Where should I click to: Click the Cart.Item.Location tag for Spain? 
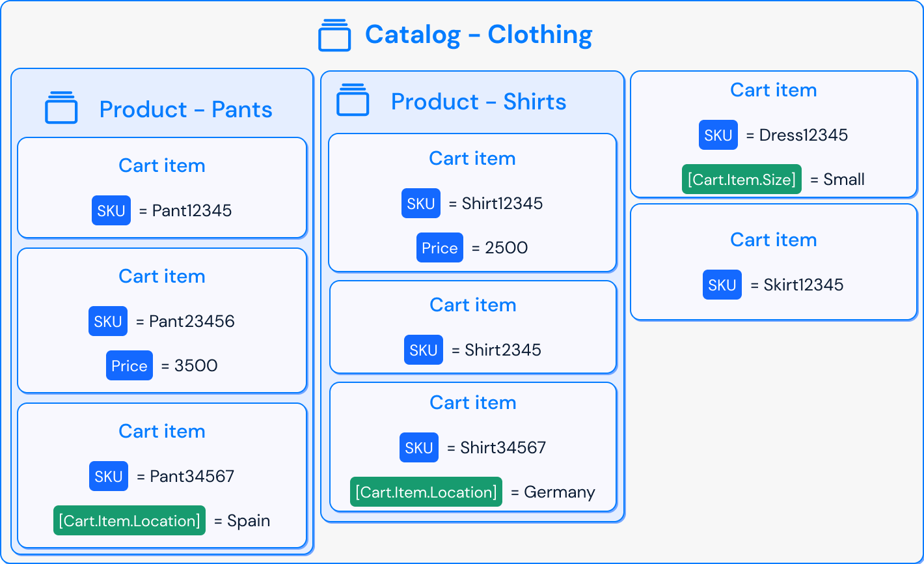click(129, 520)
